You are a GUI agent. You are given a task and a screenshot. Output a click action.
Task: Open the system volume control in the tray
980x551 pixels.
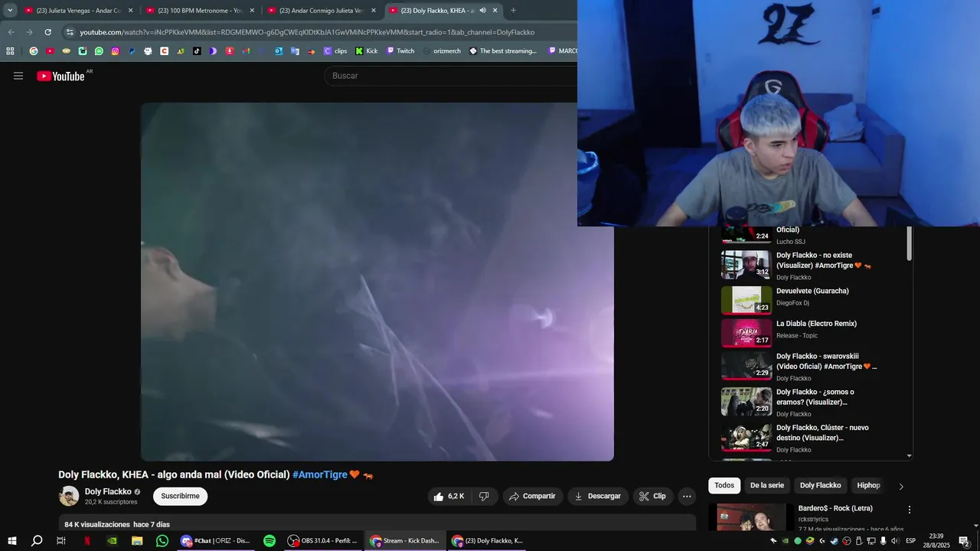pyautogui.click(x=895, y=541)
